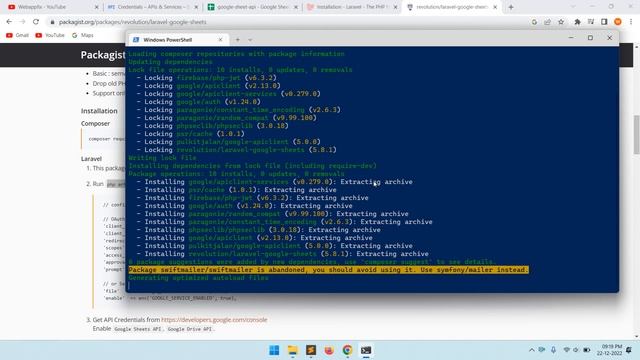Open Sublime Text from taskbar
Viewport: 640px width, 360px height.
click(x=311, y=350)
